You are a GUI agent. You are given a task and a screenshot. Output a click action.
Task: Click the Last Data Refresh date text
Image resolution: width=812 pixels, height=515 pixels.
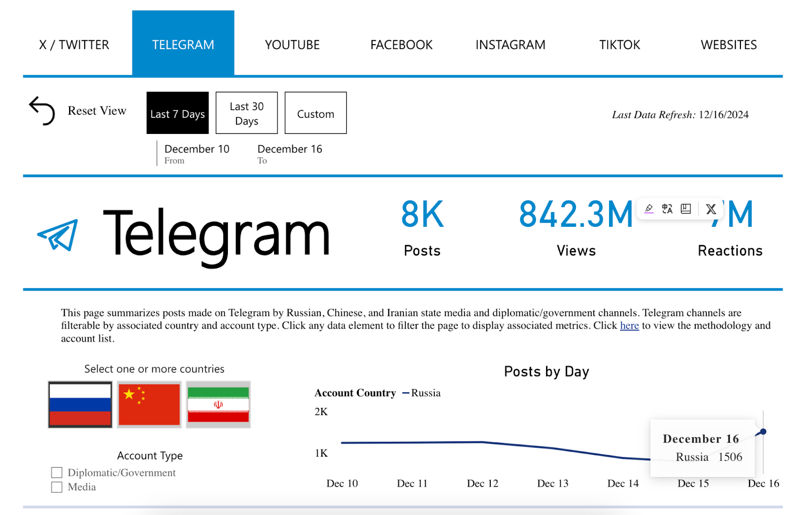click(x=680, y=115)
